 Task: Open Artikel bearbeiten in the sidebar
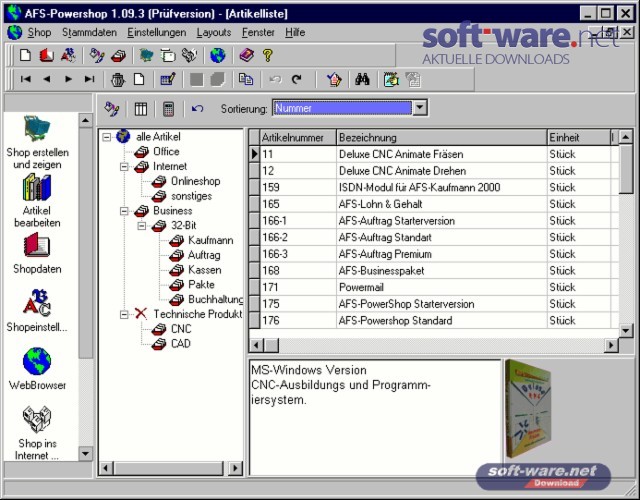coord(37,200)
